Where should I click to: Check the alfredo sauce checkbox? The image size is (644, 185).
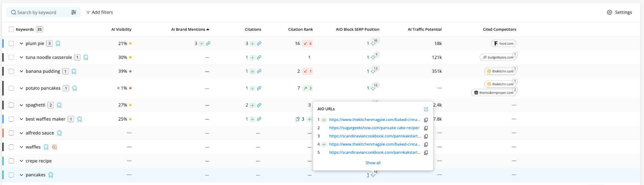click(x=11, y=133)
